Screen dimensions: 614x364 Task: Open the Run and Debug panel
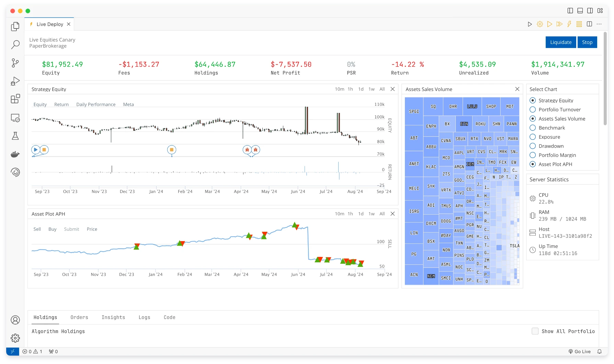(x=15, y=81)
